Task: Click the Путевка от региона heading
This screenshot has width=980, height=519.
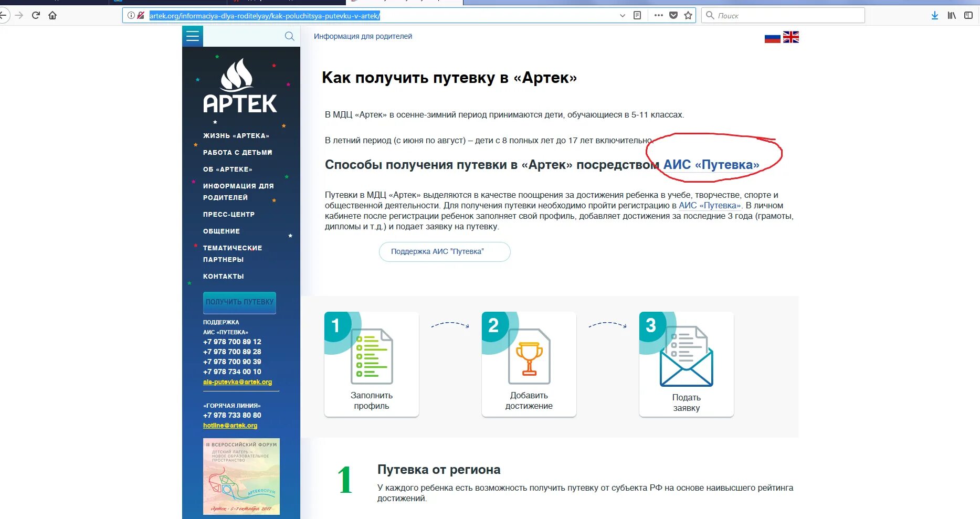Action: (439, 470)
